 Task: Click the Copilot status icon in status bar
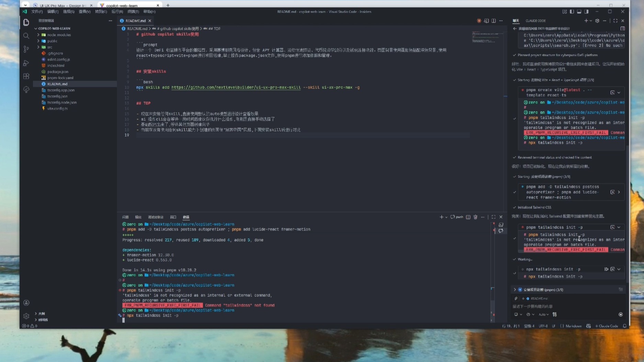point(589,326)
